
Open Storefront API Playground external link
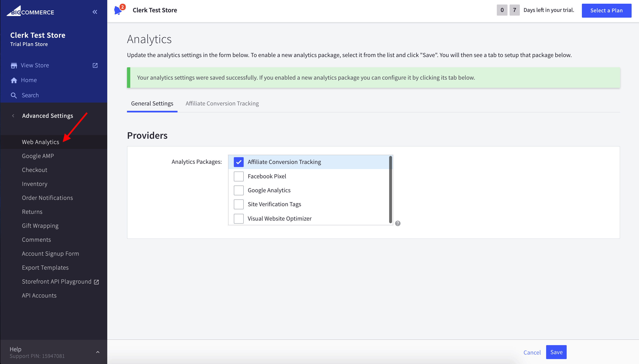[96, 282]
